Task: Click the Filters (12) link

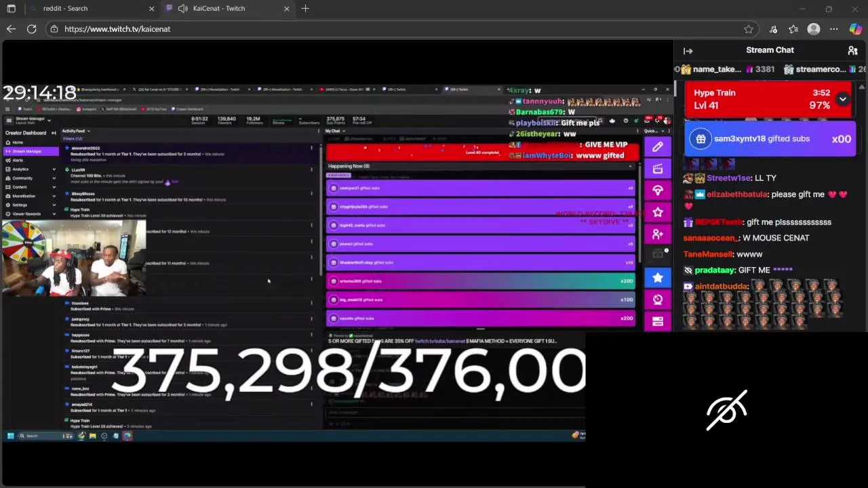Action: click(73, 138)
